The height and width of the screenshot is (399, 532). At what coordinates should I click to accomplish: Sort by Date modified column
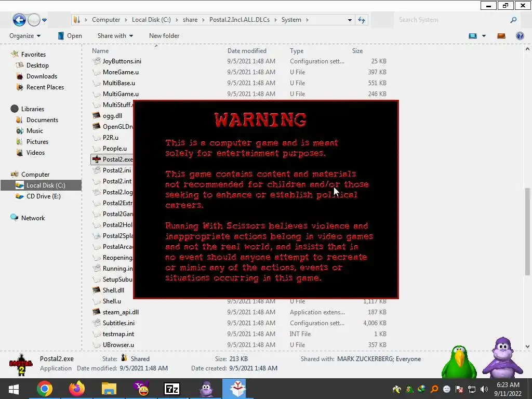click(247, 51)
